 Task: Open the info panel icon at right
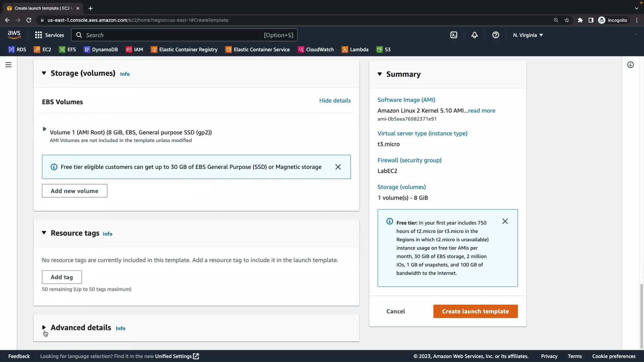point(630,65)
